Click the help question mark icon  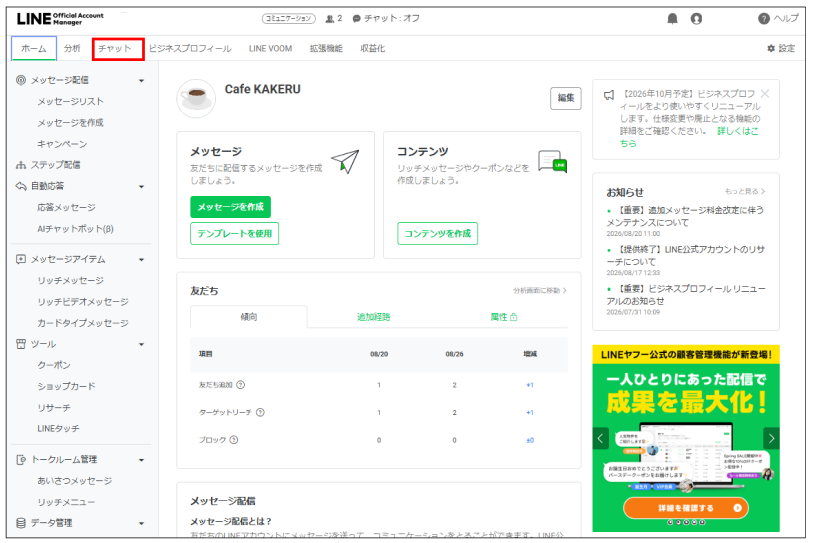coord(764,19)
